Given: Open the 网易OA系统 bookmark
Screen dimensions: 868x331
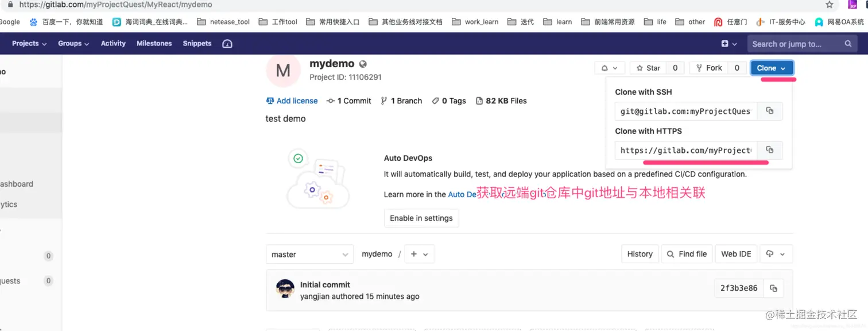Looking at the screenshot, I should click(839, 22).
